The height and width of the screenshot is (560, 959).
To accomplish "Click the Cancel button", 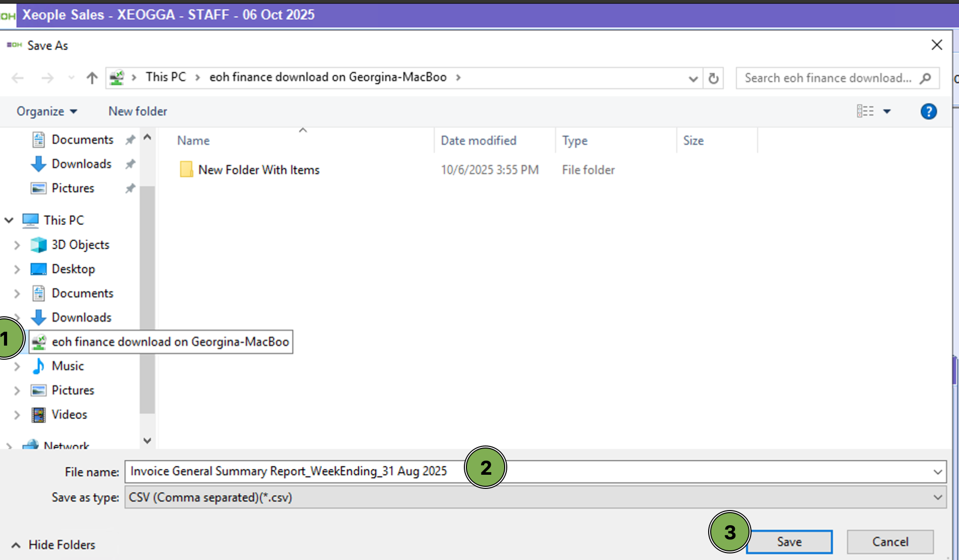I will pyautogui.click(x=890, y=542).
